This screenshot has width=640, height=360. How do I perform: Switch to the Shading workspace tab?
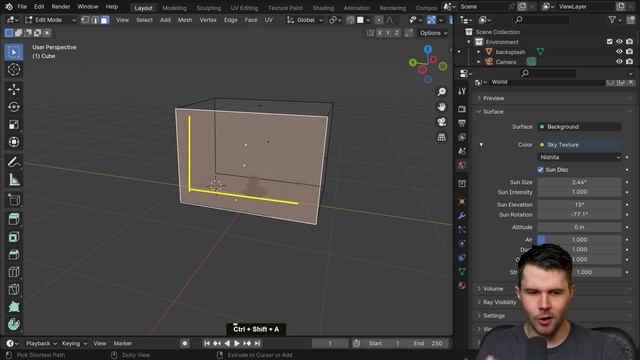tap(323, 8)
